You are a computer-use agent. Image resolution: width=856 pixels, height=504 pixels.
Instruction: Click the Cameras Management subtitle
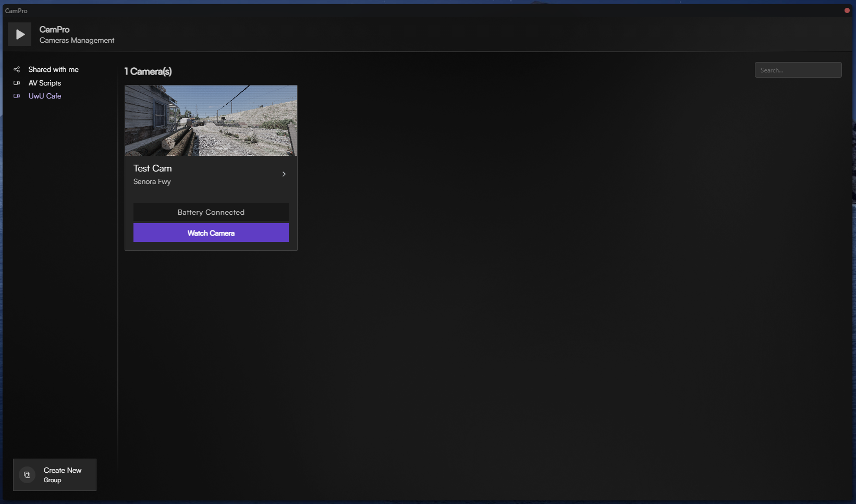click(x=77, y=40)
